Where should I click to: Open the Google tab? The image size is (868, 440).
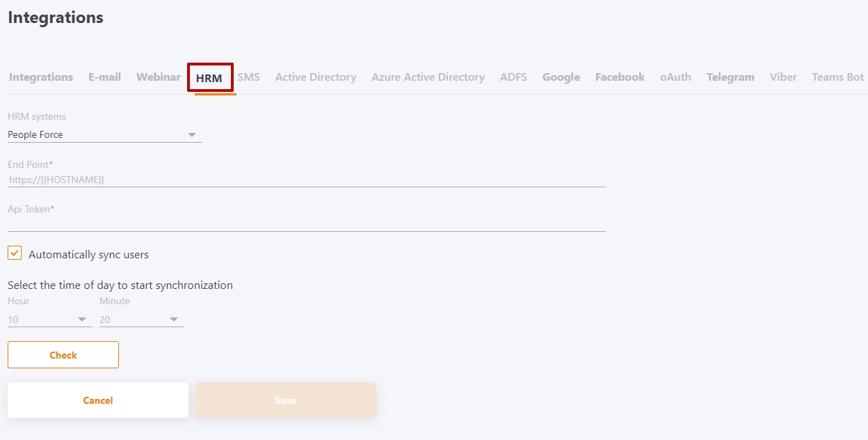coord(561,77)
